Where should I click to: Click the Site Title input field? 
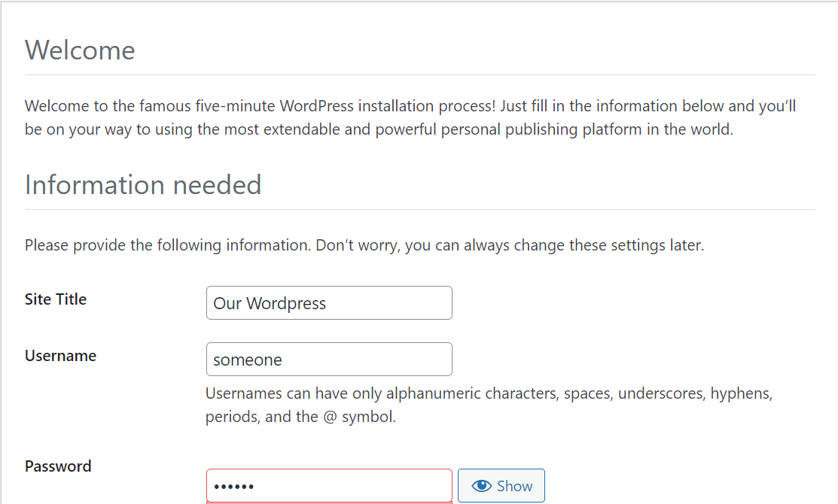(329, 302)
